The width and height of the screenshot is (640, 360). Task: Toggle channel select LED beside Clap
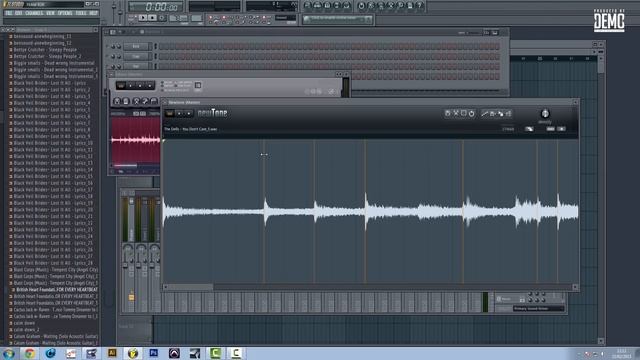155,56
